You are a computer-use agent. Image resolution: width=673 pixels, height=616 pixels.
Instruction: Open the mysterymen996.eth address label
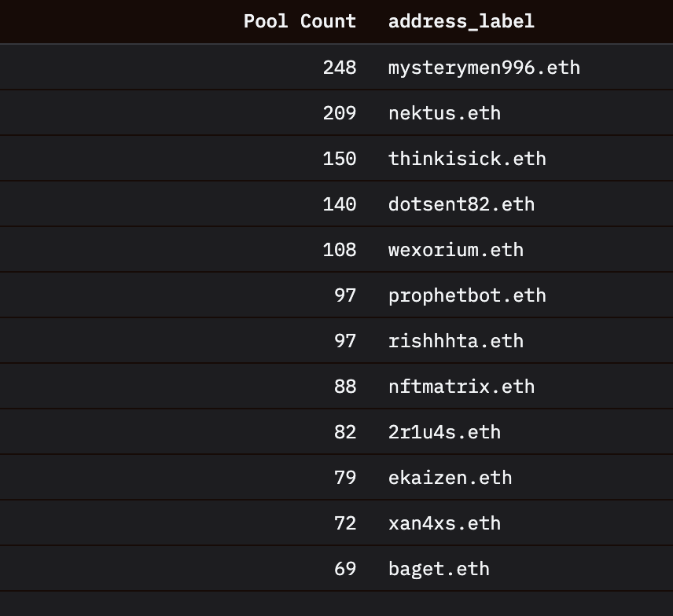tap(484, 68)
